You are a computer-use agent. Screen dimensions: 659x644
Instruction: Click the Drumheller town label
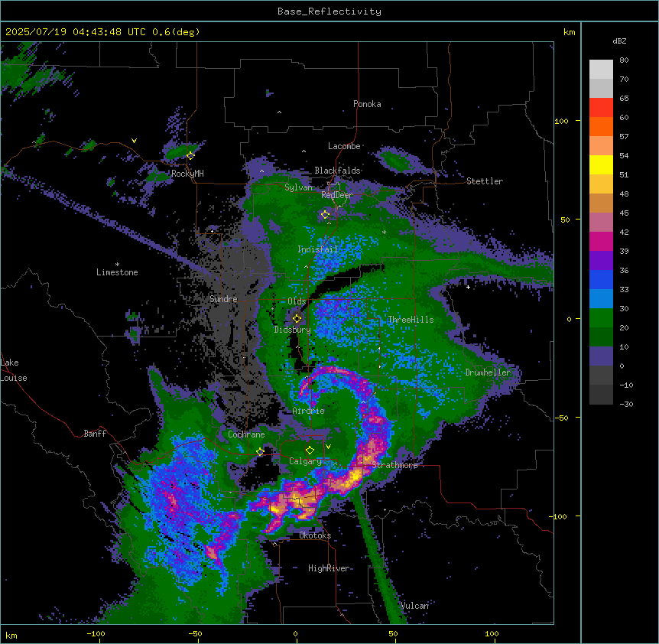[488, 372]
